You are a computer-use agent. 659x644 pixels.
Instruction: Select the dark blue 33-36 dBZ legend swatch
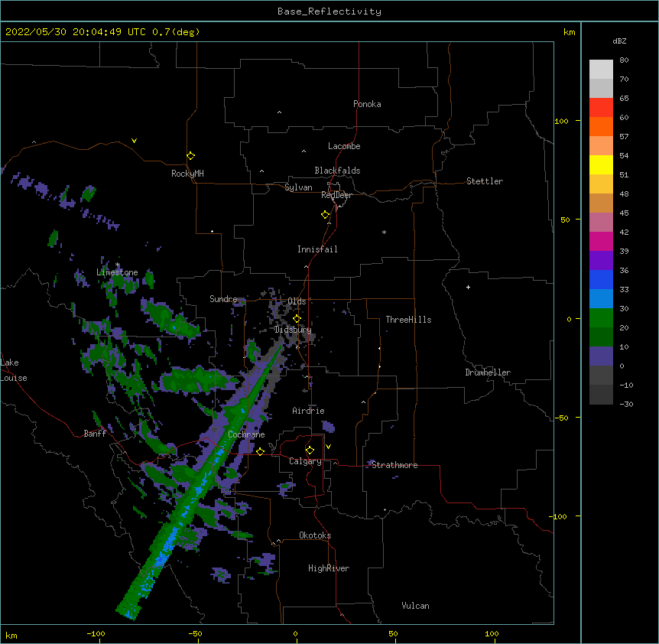(x=601, y=279)
